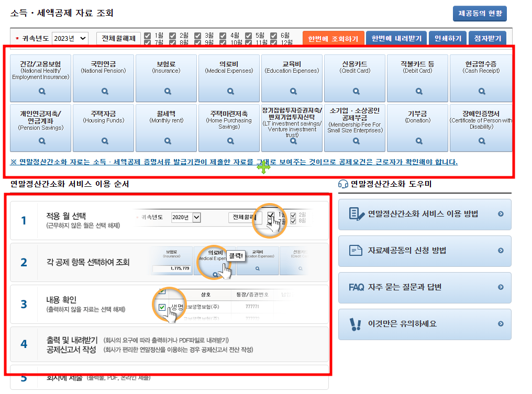This screenshot has height=394, width=532.
Task: Toggle the 4월 checkbox
Action: pos(223,36)
